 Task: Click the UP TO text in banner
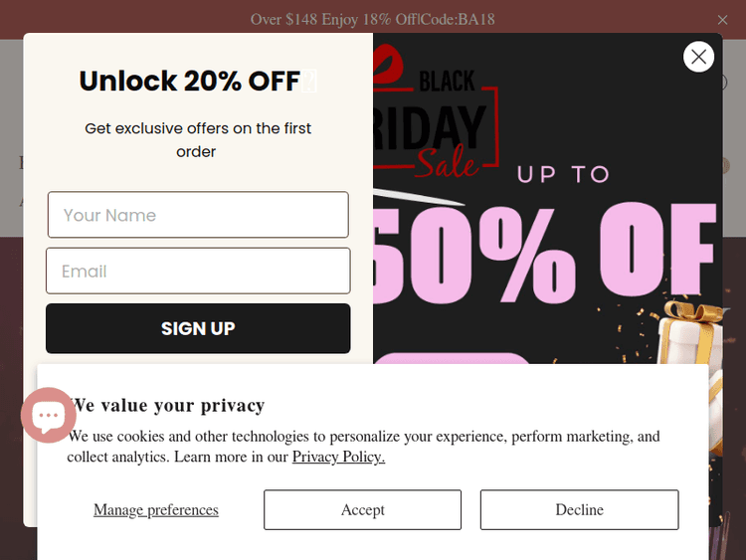pos(563,174)
